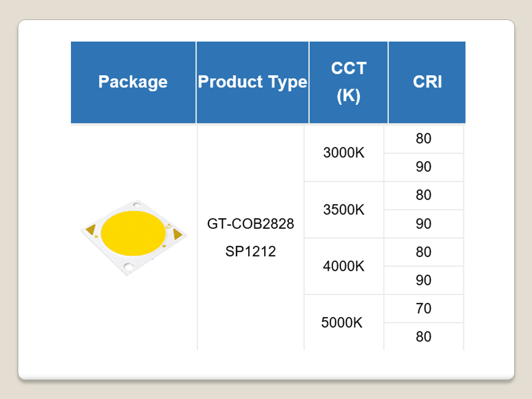Click the Package column header
This screenshot has width=532, height=399.
point(133,82)
